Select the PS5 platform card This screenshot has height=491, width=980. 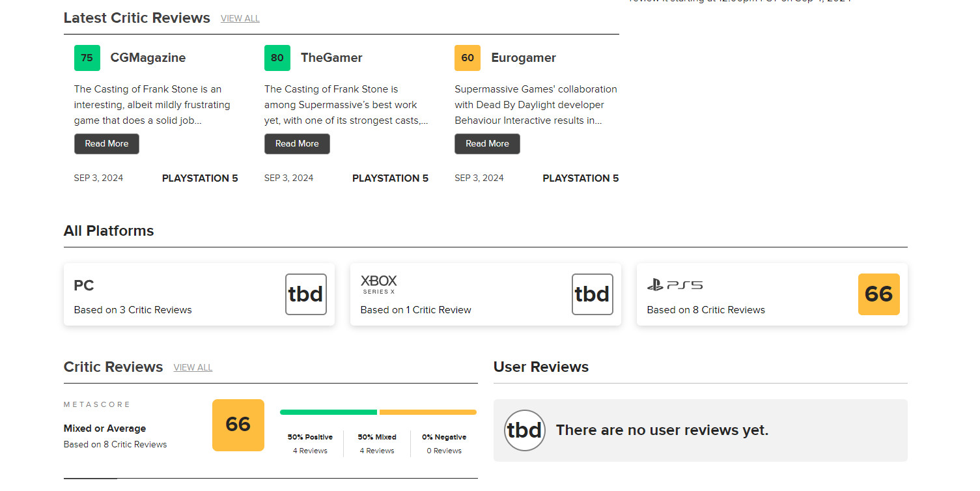point(772,294)
